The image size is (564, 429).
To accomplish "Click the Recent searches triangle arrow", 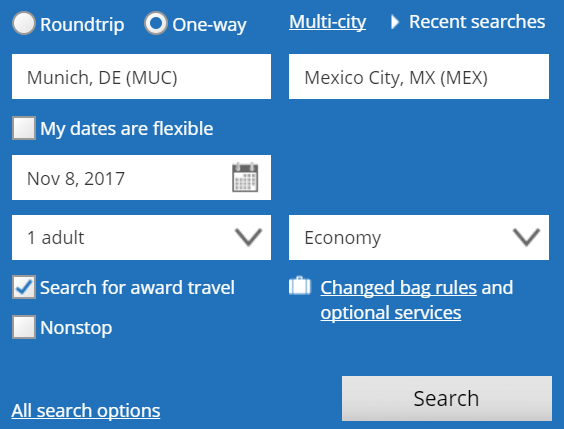I will (395, 22).
